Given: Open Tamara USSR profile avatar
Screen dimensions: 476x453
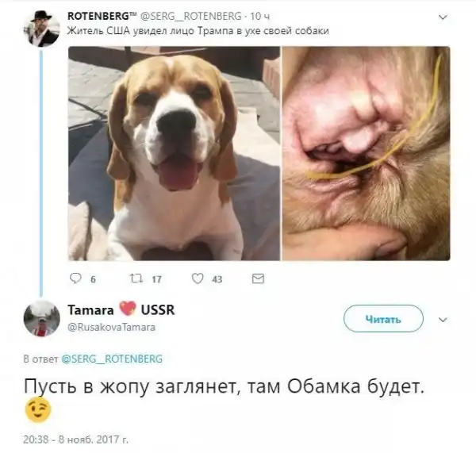Looking at the screenshot, I should [42, 318].
